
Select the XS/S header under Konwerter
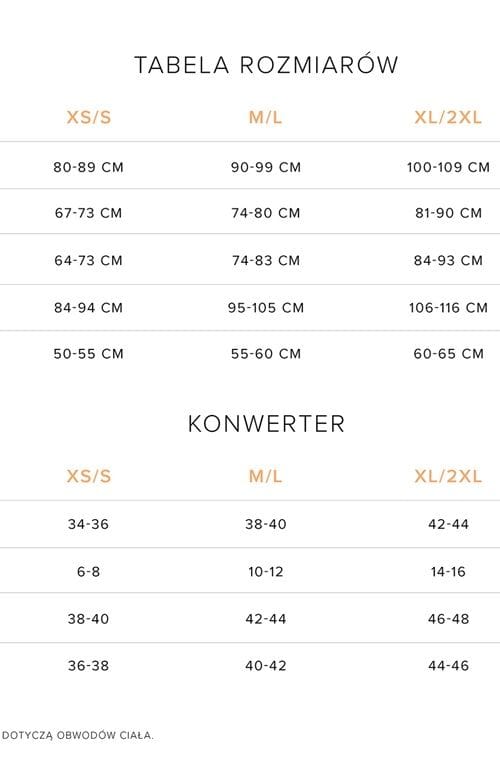pyautogui.click(x=89, y=476)
